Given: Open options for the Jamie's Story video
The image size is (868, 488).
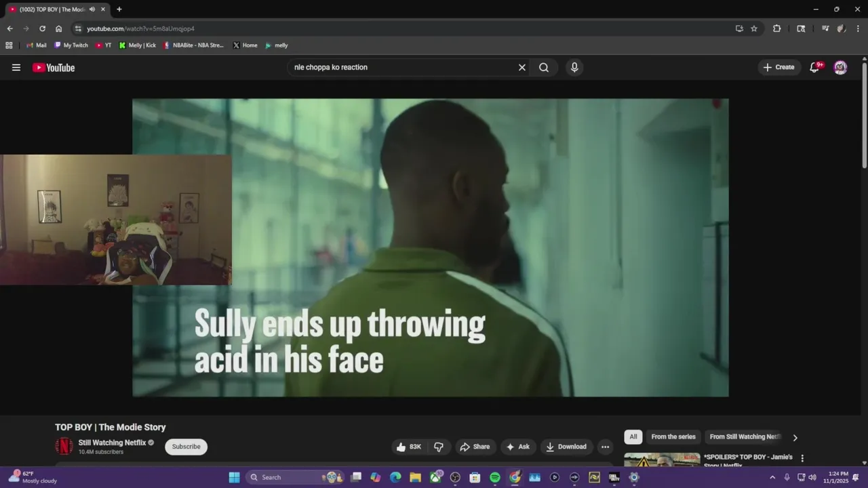Looking at the screenshot, I should [x=802, y=458].
